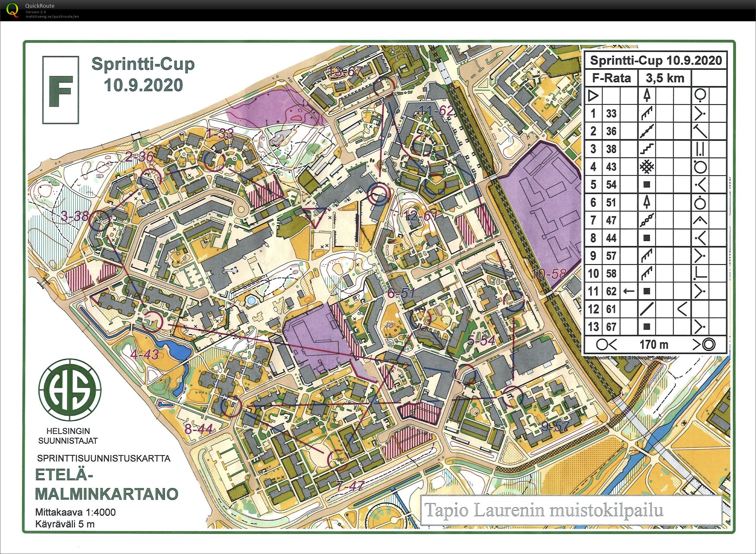Click control label '10-58' on map

[549, 274]
